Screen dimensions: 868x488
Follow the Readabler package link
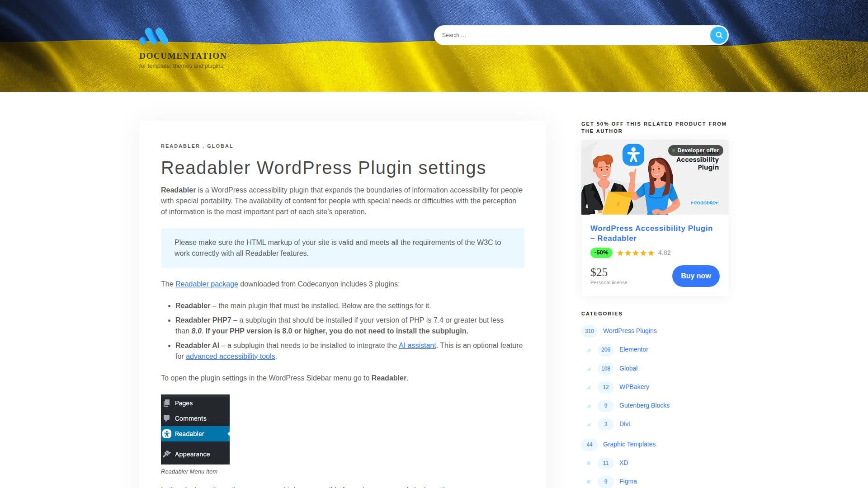pos(207,284)
